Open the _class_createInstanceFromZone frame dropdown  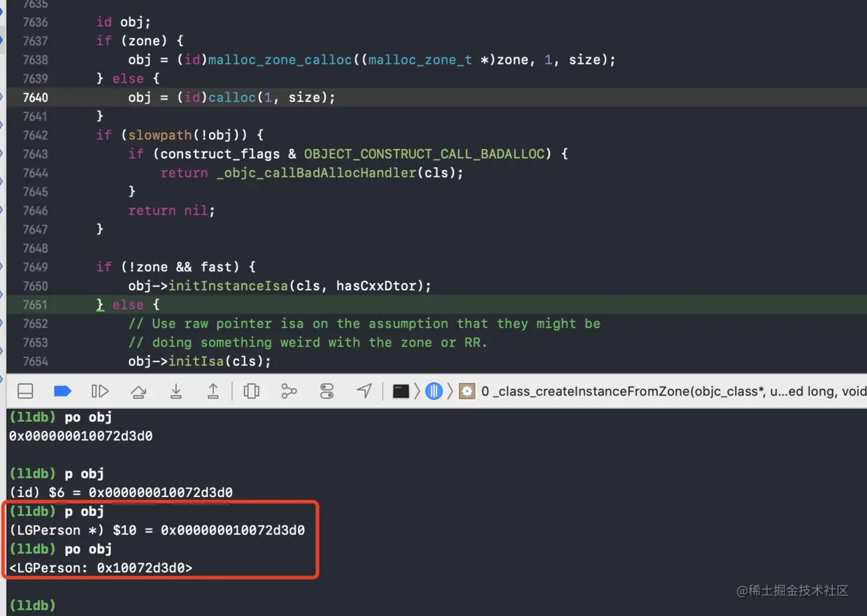(673, 392)
